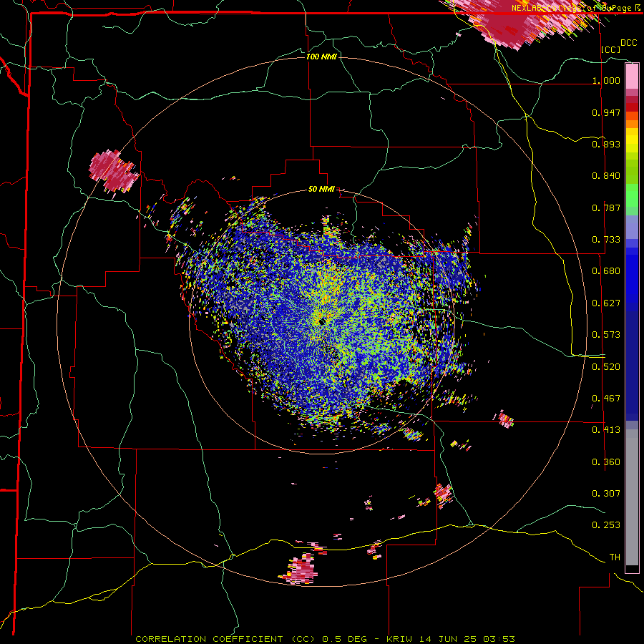Click the 50 NMI range ring label
This screenshot has height=644, width=644.
pyautogui.click(x=321, y=189)
